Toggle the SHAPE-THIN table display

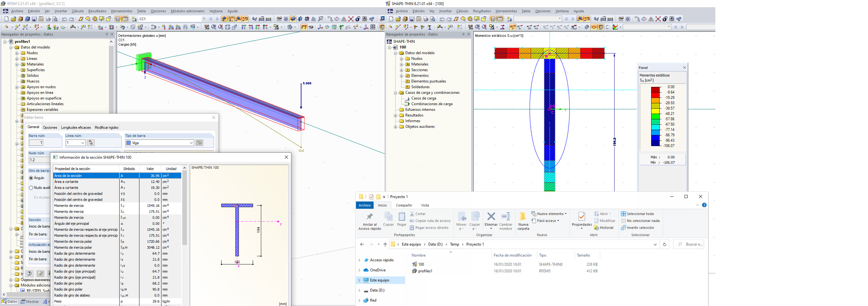[x=500, y=19]
